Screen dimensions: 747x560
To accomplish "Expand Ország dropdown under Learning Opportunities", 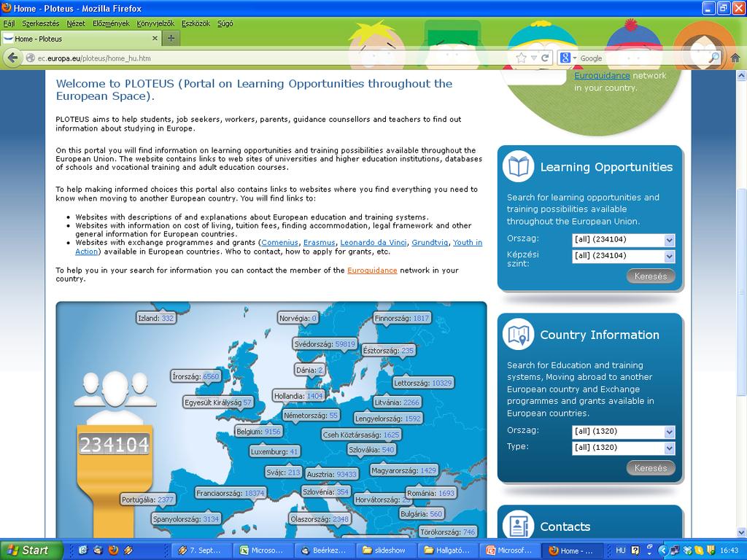I will point(623,239).
